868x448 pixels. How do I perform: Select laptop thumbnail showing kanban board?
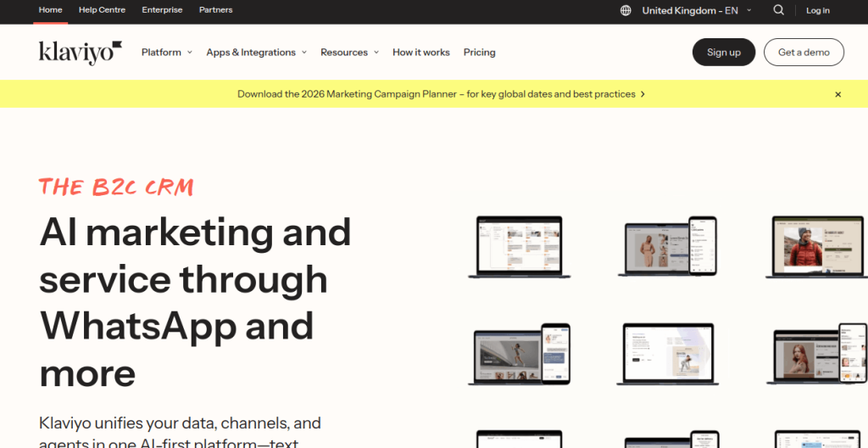520,247
